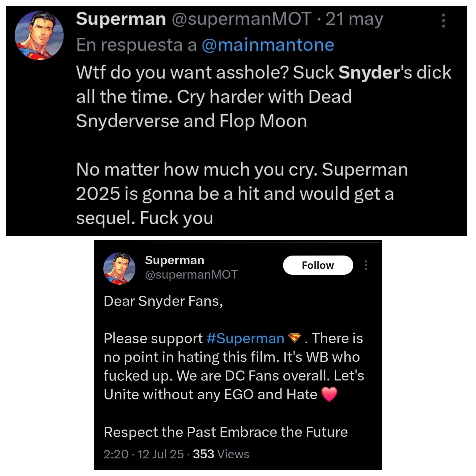Open the #Superman hashtag link
476x476 pixels.
(x=245, y=338)
